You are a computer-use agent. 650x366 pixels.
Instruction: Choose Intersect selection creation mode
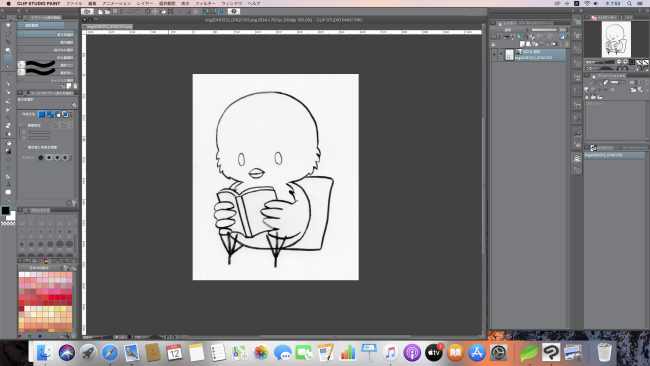point(65,114)
